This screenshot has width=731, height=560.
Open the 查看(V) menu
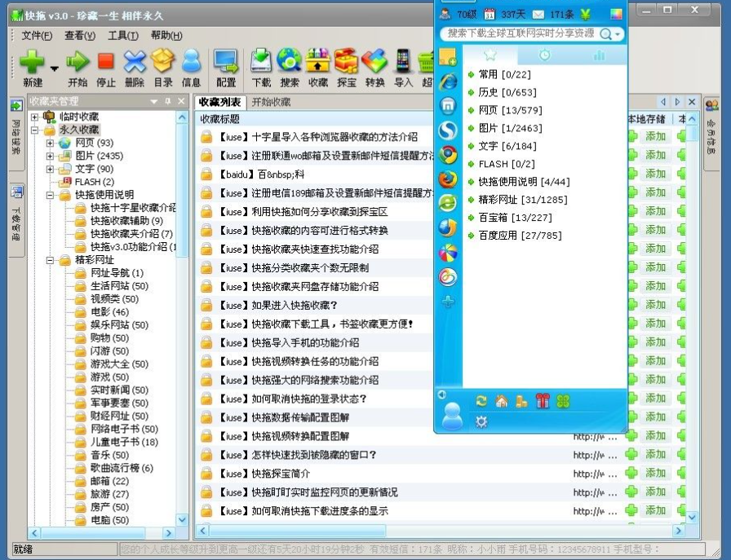tap(80, 35)
